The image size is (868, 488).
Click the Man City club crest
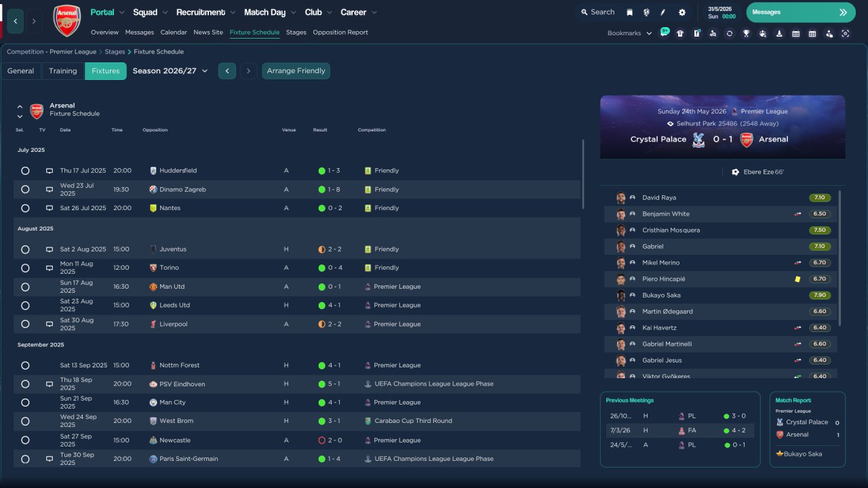tap(153, 403)
